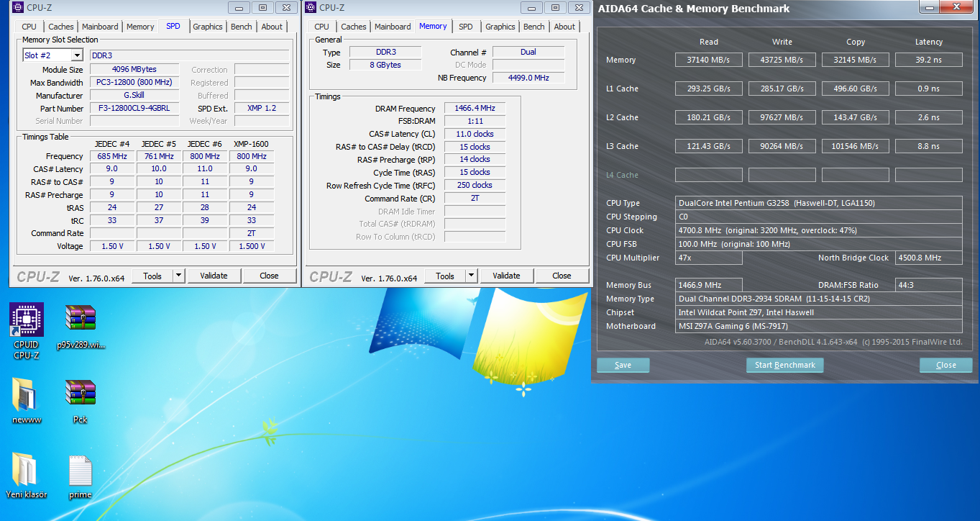Click Close button in SPD window

(x=270, y=276)
